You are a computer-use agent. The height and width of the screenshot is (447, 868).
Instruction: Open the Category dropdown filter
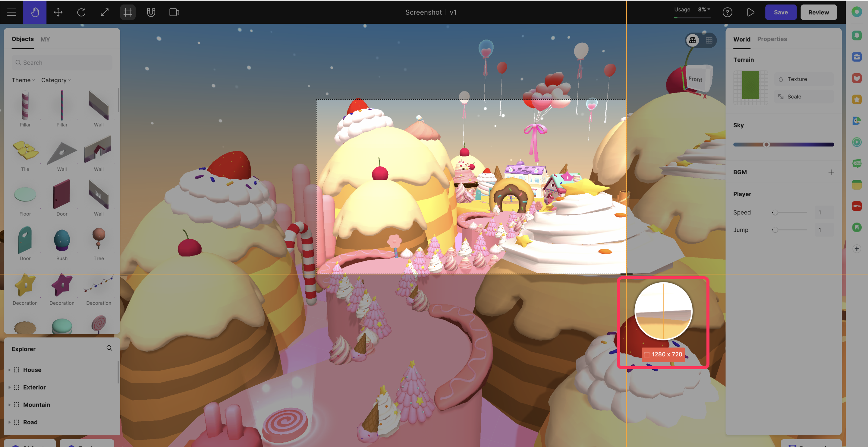pyautogui.click(x=56, y=80)
